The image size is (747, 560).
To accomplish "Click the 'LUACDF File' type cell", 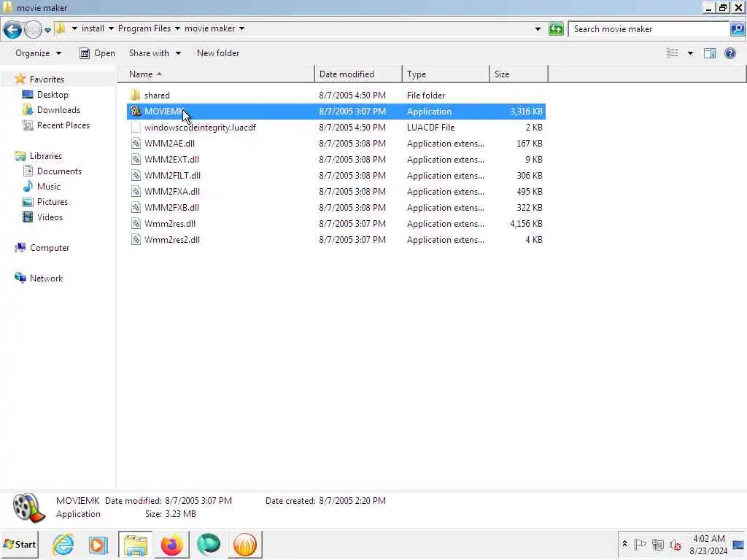I will pos(430,127).
